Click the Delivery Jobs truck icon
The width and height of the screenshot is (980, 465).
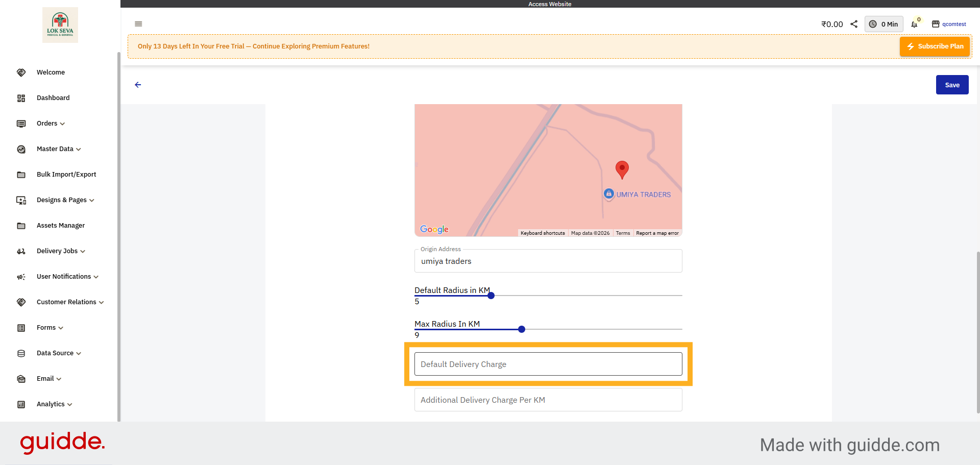point(21,251)
